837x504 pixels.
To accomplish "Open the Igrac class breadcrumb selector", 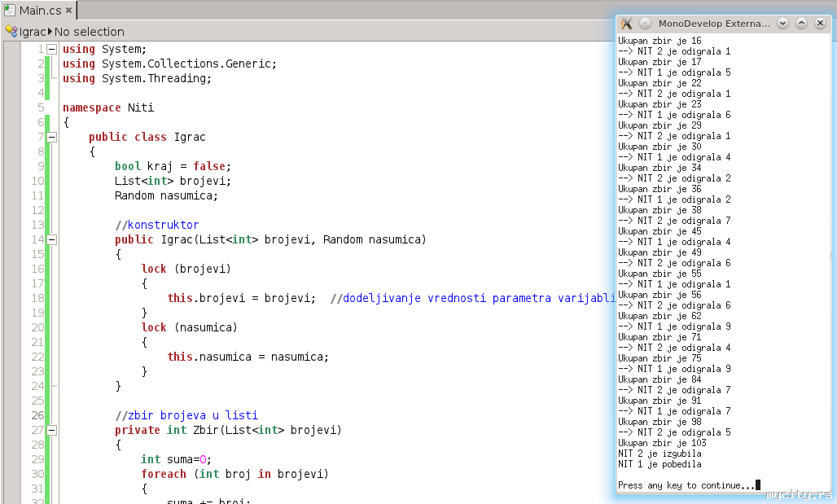I will click(33, 31).
